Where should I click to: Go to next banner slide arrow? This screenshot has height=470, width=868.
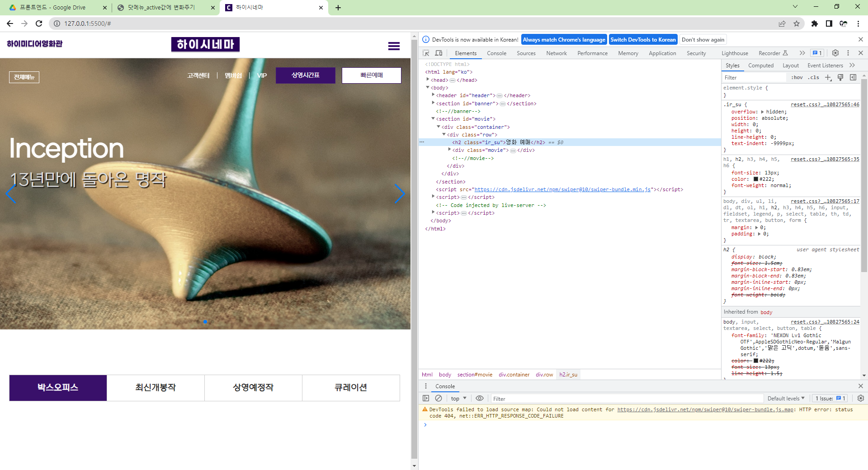click(x=400, y=194)
